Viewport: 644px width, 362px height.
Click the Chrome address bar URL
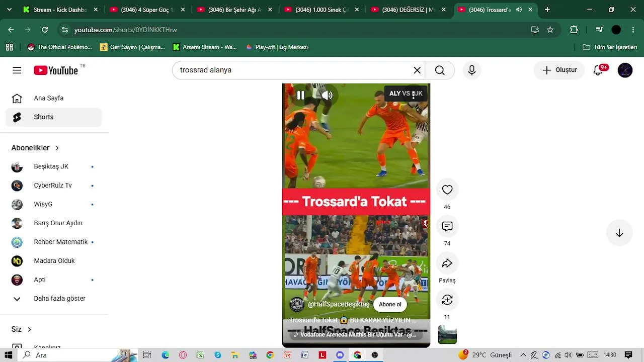(126, 30)
